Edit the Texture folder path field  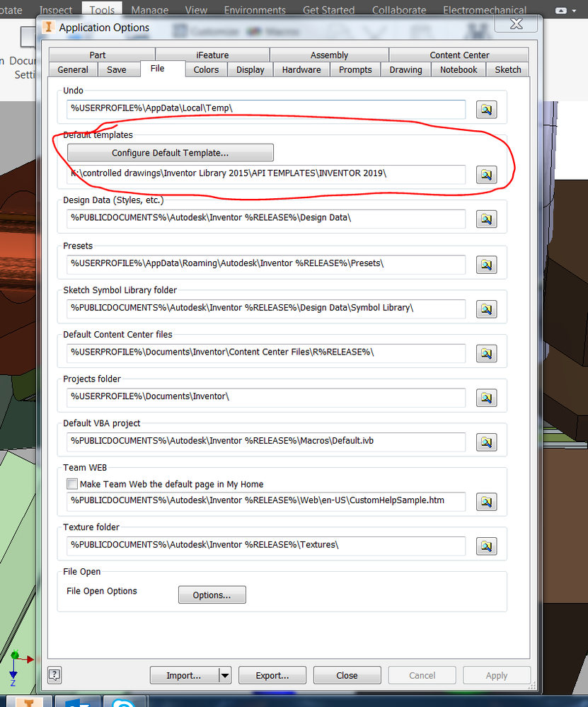(266, 546)
